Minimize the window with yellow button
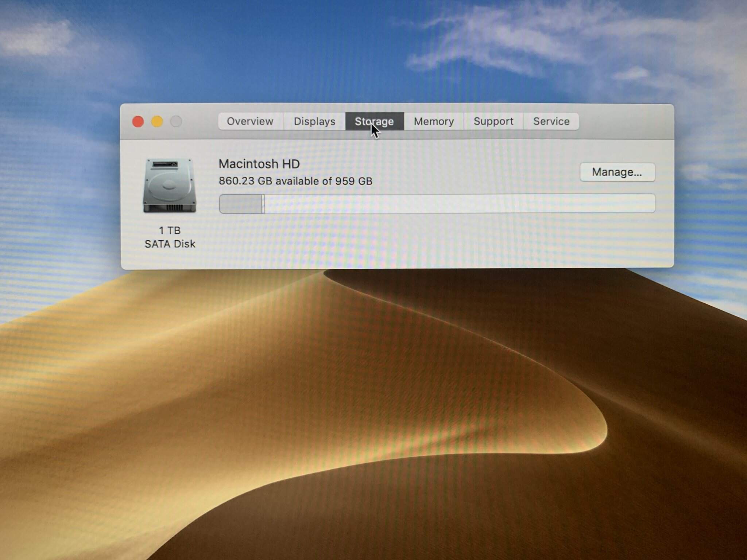Image resolution: width=747 pixels, height=560 pixels. 157,122
